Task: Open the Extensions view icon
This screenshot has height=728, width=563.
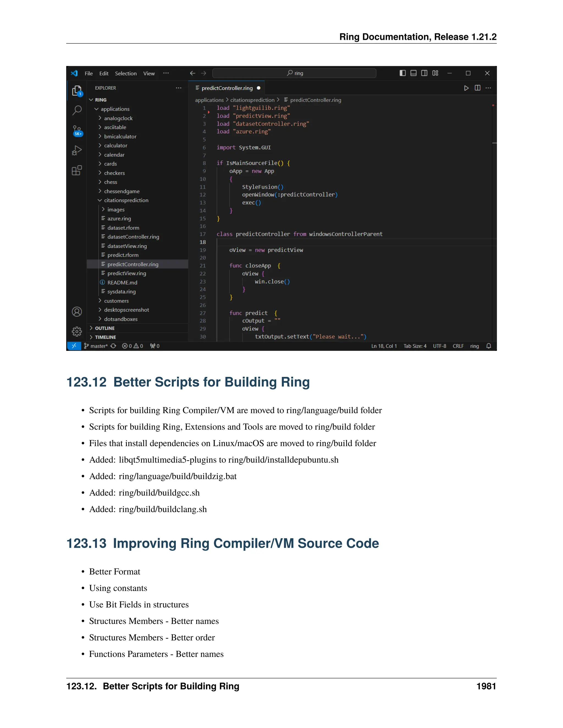Action: (x=77, y=170)
